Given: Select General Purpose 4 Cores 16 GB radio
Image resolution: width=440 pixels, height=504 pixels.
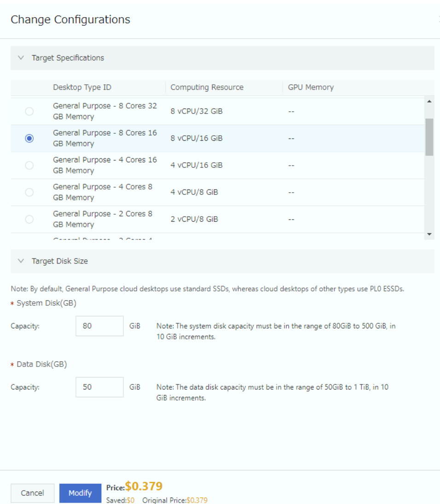Looking at the screenshot, I should point(29,166).
